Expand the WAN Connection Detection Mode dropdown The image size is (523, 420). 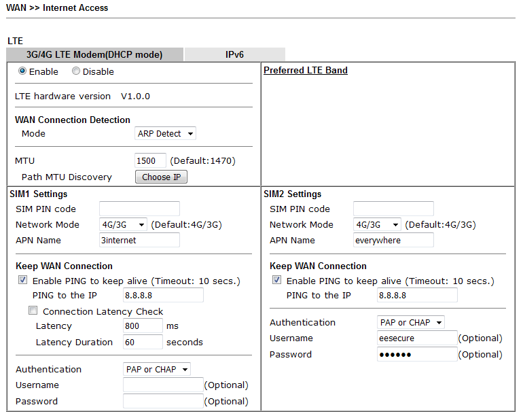pyautogui.click(x=165, y=134)
